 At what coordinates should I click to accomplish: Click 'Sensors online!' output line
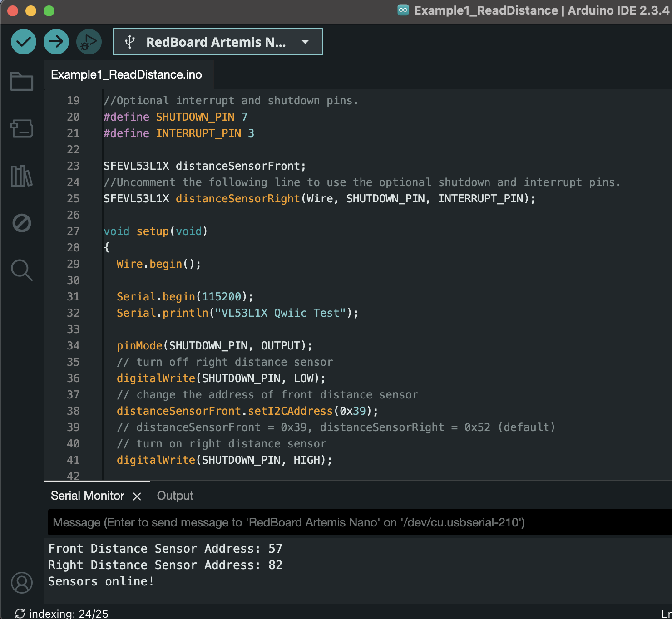[101, 581]
